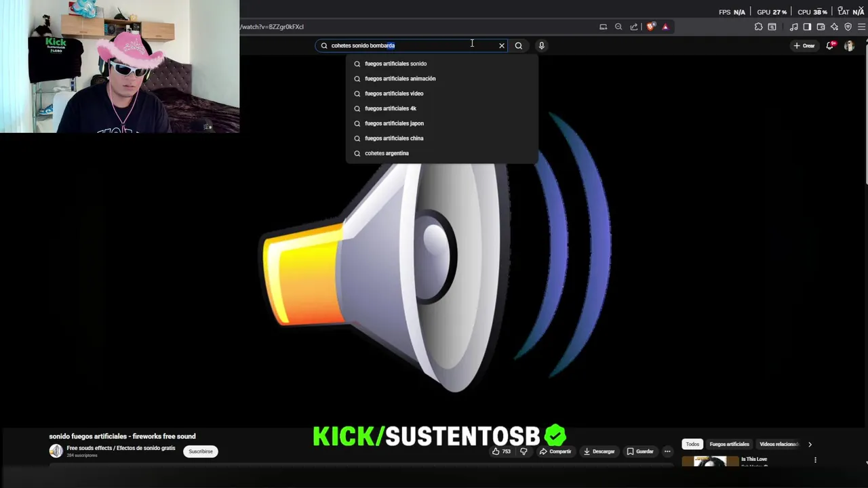Click the Guardar save button
The height and width of the screenshot is (488, 868).
(x=640, y=451)
